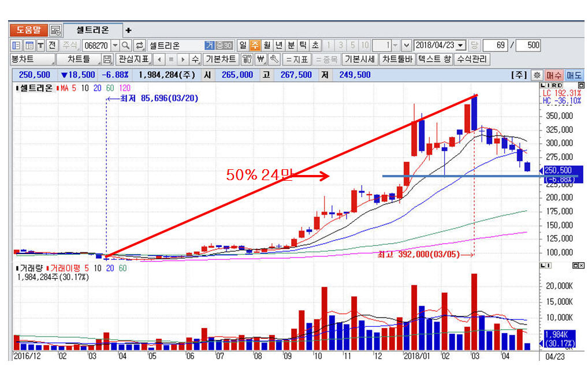588x384 pixels.
Task: Click the wrench settings icon
Action: (274, 59)
